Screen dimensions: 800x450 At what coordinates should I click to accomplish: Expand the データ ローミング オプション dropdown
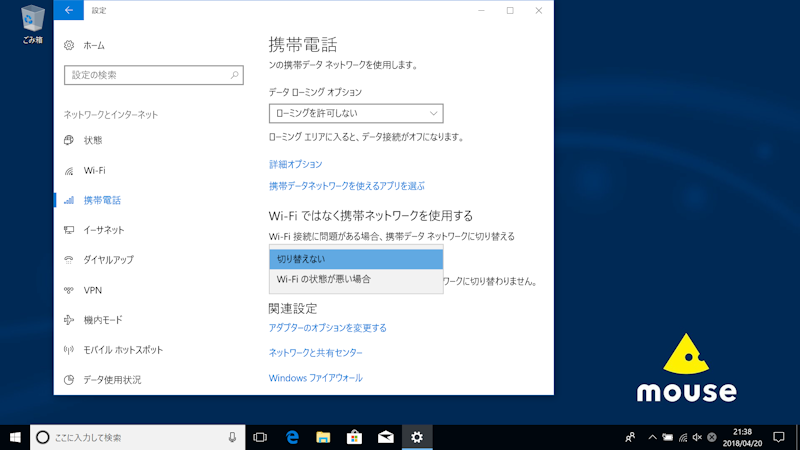click(355, 113)
